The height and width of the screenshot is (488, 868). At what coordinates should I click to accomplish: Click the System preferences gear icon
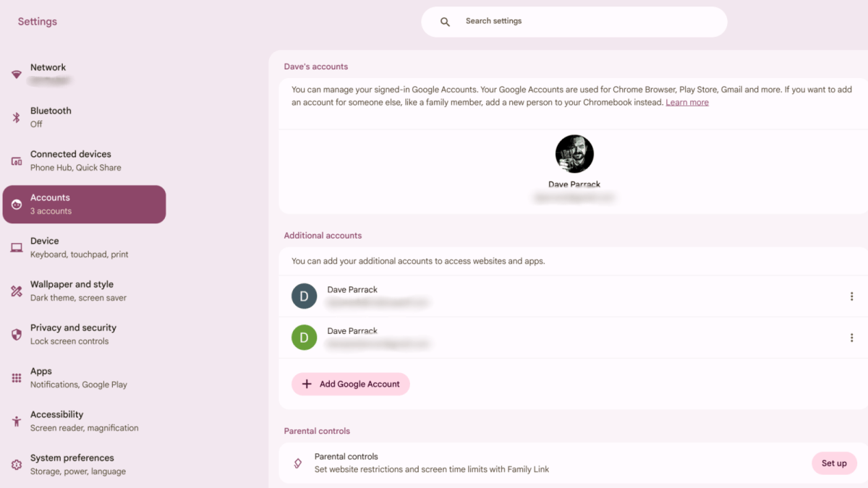pos(17,465)
